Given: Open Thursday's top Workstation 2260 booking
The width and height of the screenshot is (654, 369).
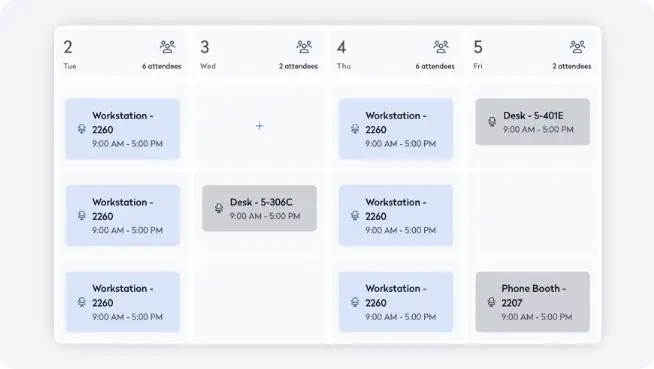Looking at the screenshot, I should pyautogui.click(x=396, y=129).
